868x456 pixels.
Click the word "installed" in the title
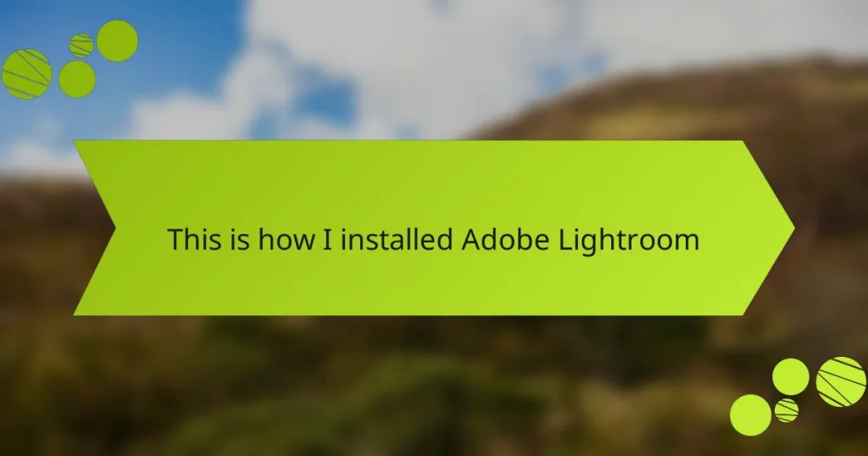[x=397, y=239]
